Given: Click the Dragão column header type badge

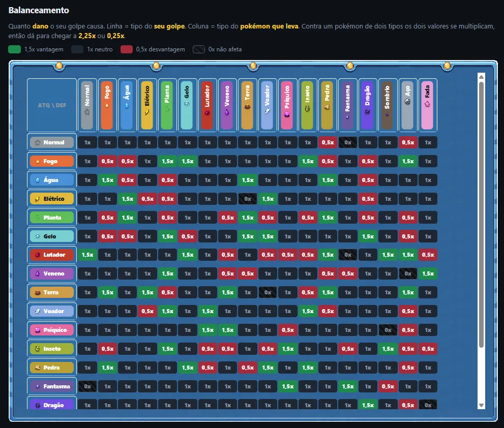Looking at the screenshot, I should click(367, 105).
